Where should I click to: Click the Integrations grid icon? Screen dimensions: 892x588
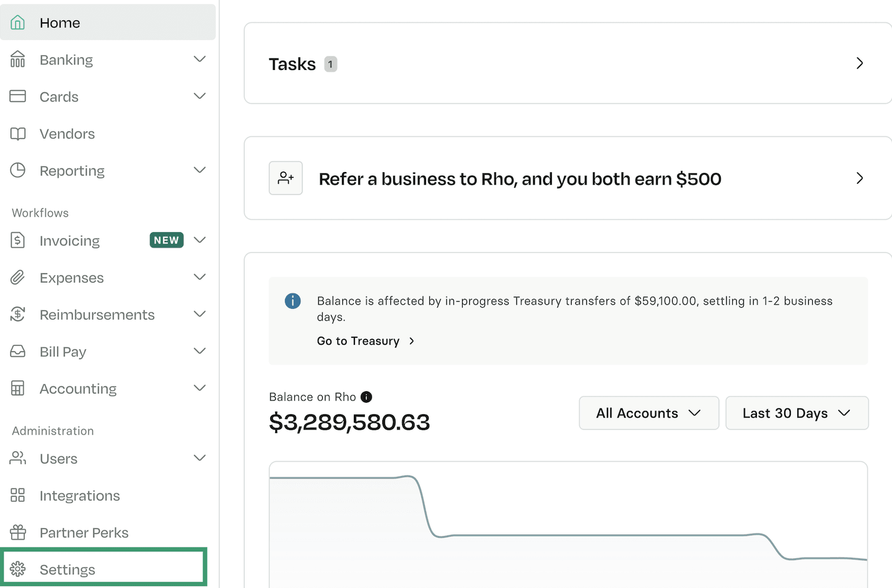(18, 495)
